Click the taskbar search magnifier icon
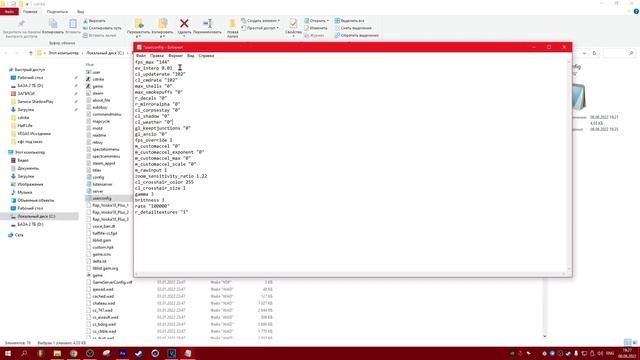Screen dimensions: 640x360 24,353
